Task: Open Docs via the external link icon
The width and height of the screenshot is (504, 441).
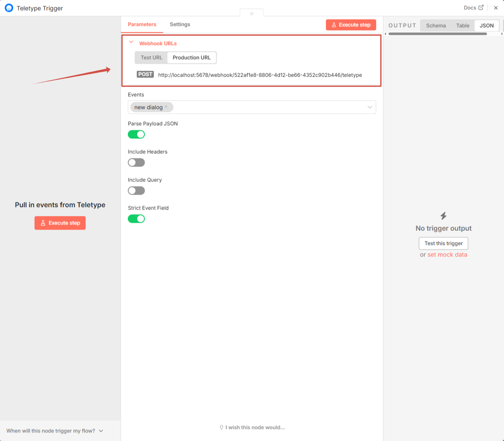Action: [x=481, y=7]
